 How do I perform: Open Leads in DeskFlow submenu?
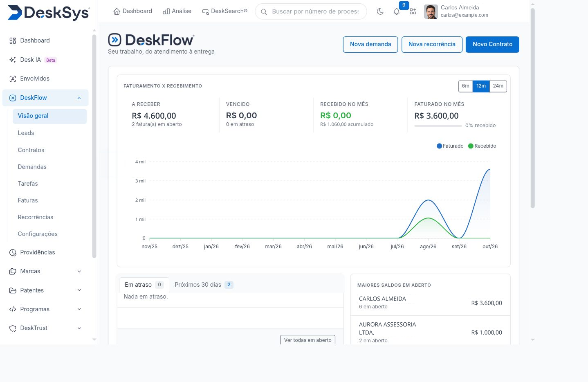(26, 133)
